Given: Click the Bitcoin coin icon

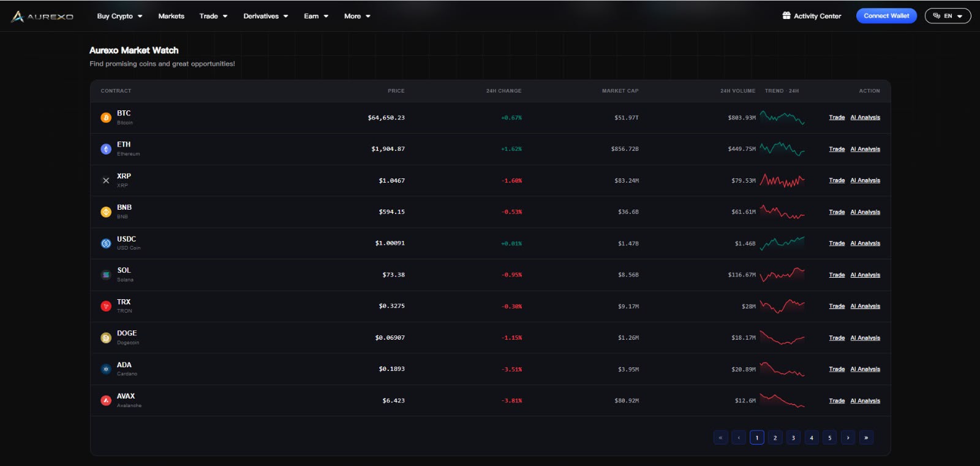Looking at the screenshot, I should pyautogui.click(x=106, y=118).
